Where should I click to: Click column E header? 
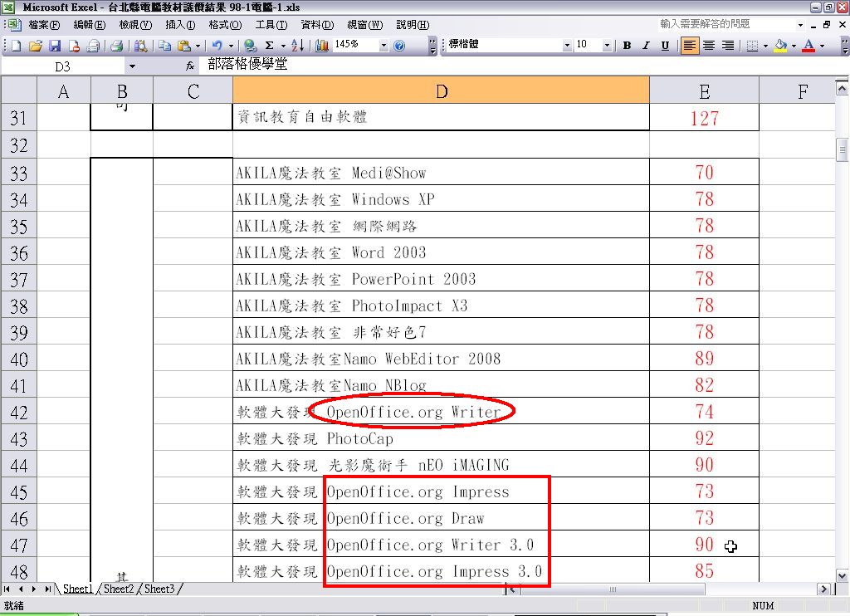[x=704, y=90]
